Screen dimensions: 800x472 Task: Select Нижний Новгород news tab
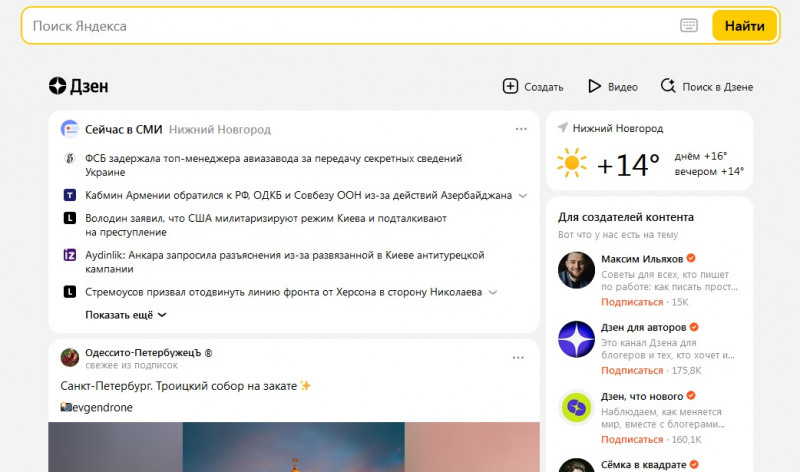click(x=220, y=130)
